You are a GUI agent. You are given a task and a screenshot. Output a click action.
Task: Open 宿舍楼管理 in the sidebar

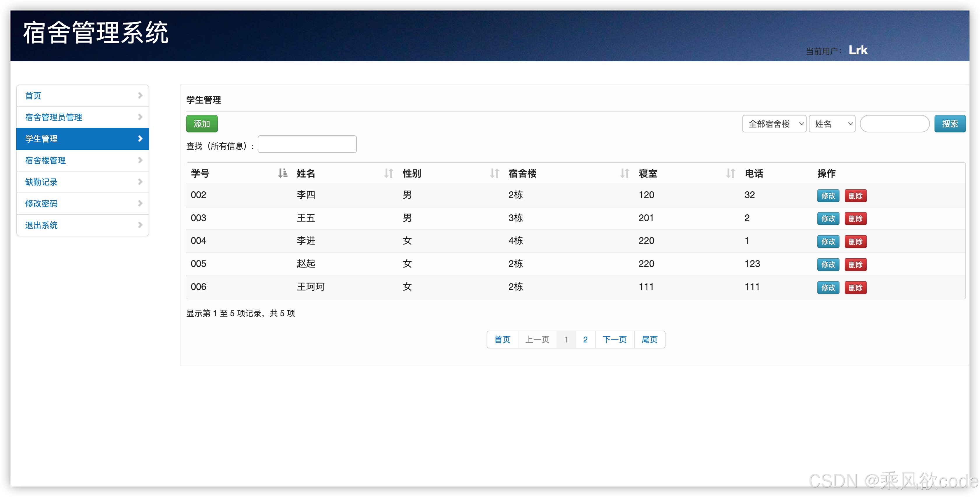[46, 161]
